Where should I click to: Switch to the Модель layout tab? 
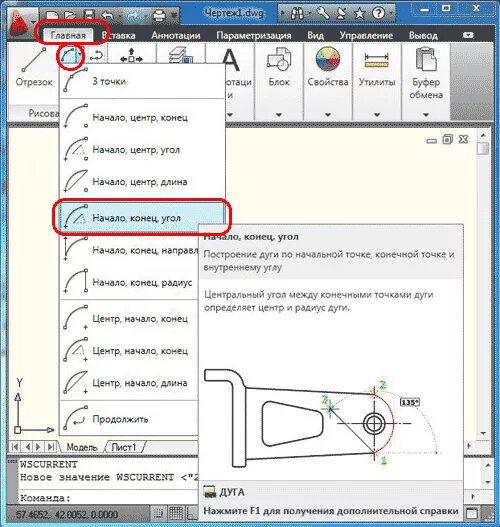(82, 447)
